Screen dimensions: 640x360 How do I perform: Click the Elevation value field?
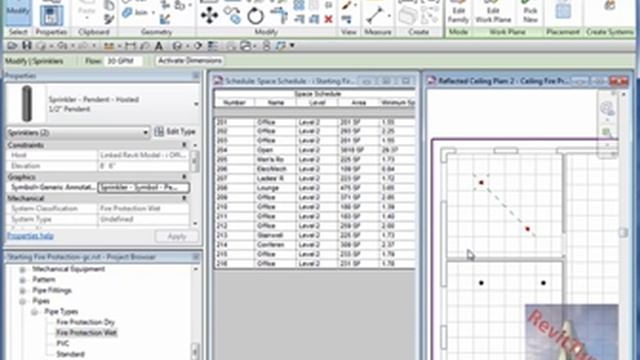pyautogui.click(x=143, y=166)
